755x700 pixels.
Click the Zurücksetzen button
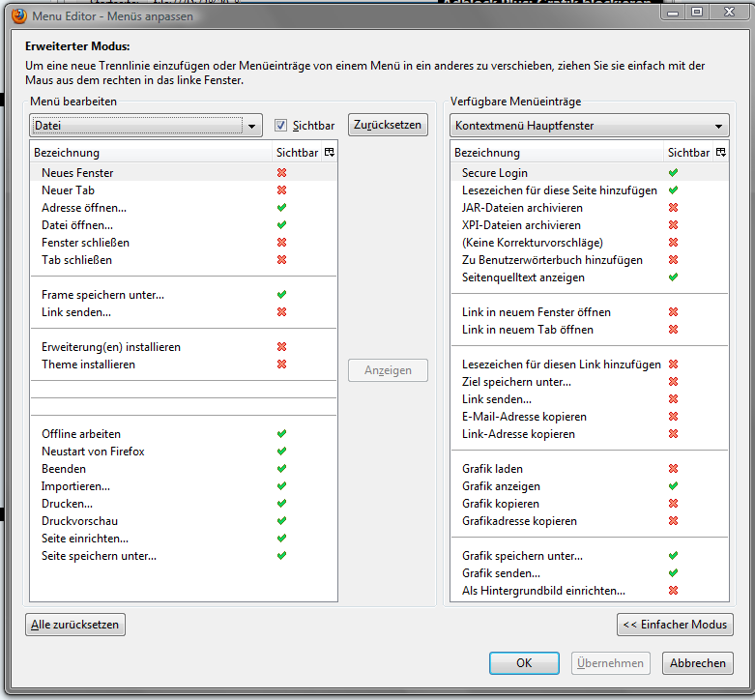pyautogui.click(x=388, y=125)
